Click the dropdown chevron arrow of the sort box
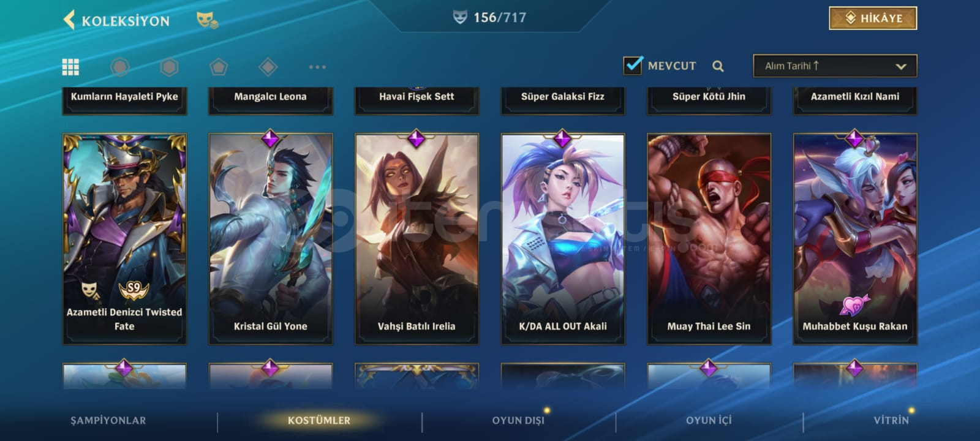Screen dimensions: 980x441 coord(900,66)
